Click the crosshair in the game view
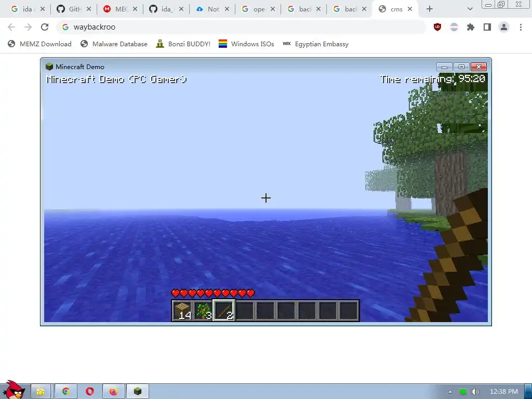The height and width of the screenshot is (399, 532). click(266, 198)
